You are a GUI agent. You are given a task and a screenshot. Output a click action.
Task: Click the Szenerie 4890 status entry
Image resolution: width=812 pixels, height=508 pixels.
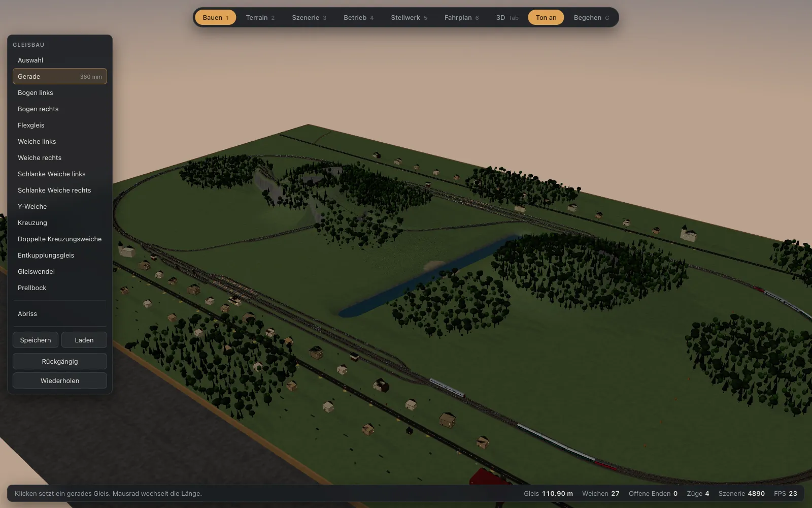[741, 493]
